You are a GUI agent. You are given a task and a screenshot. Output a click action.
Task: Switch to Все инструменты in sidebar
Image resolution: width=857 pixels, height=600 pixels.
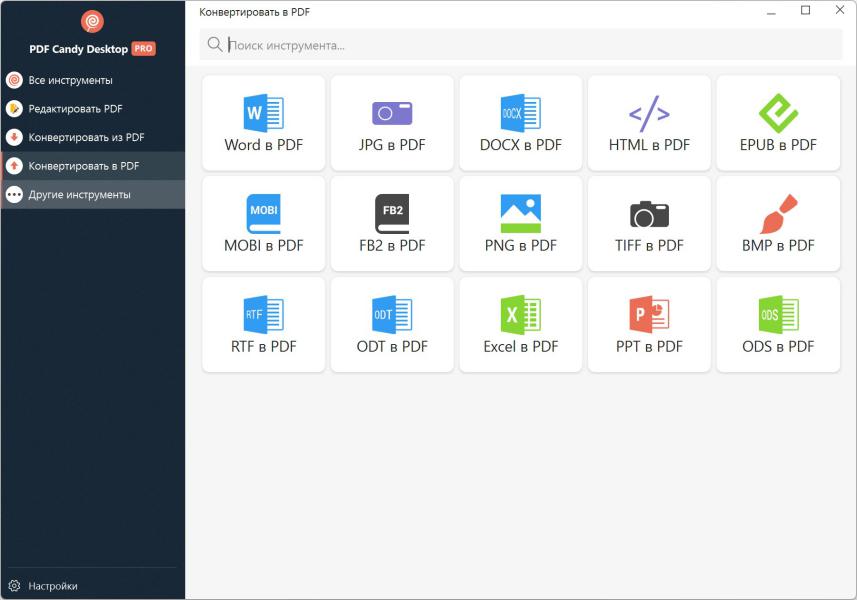(70, 80)
